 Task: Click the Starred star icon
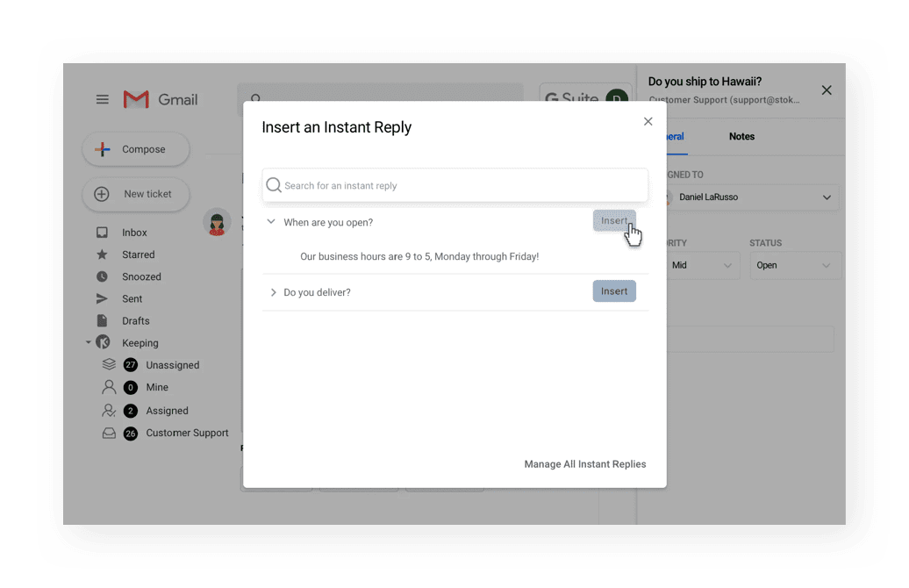(x=102, y=255)
